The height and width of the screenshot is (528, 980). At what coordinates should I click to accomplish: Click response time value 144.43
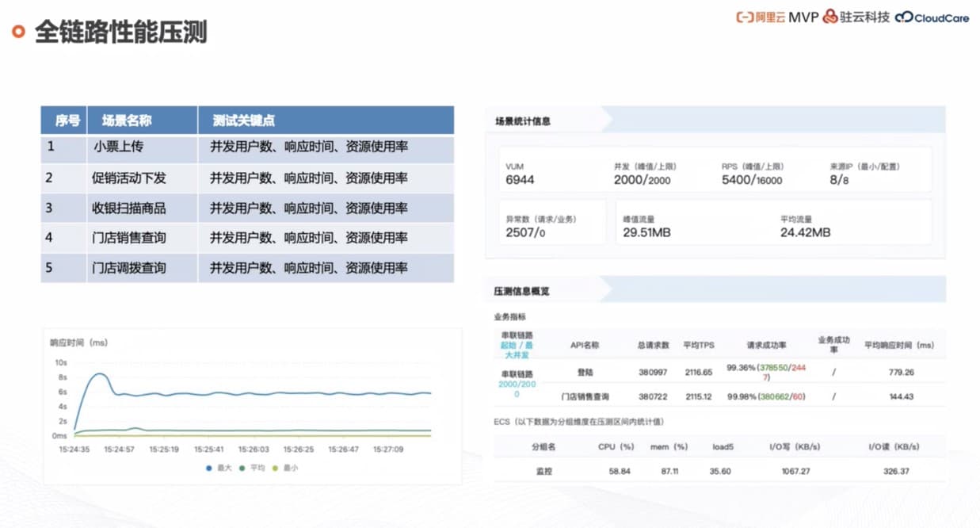pos(902,396)
